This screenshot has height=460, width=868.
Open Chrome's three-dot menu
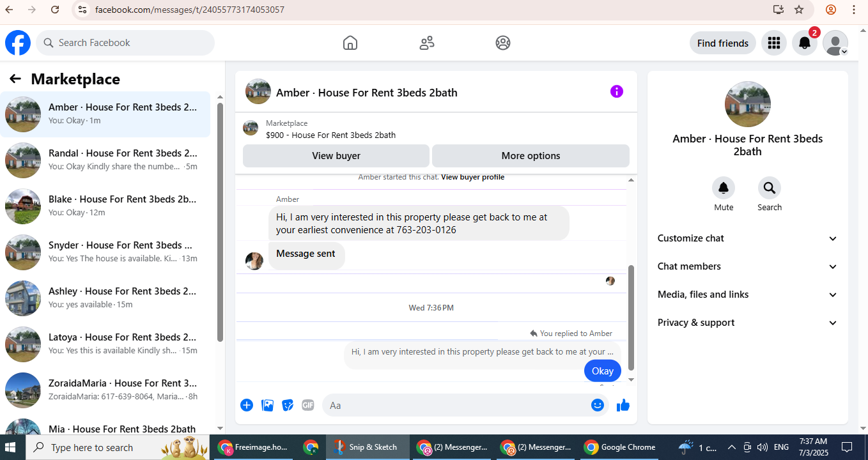coord(854,10)
